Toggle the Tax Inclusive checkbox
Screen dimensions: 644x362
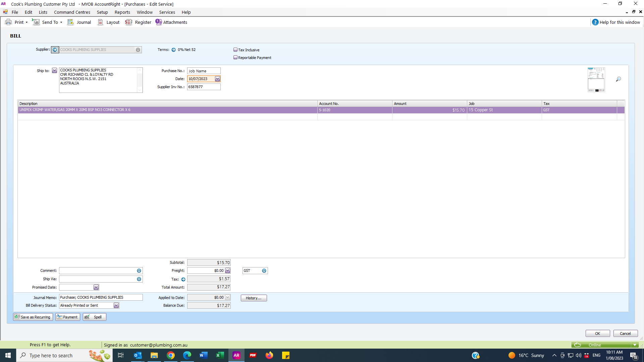[x=235, y=50]
